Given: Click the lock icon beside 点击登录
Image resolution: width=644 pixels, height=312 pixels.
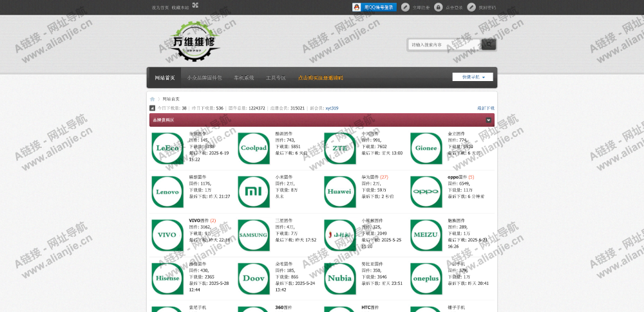Looking at the screenshot, I should (x=439, y=7).
